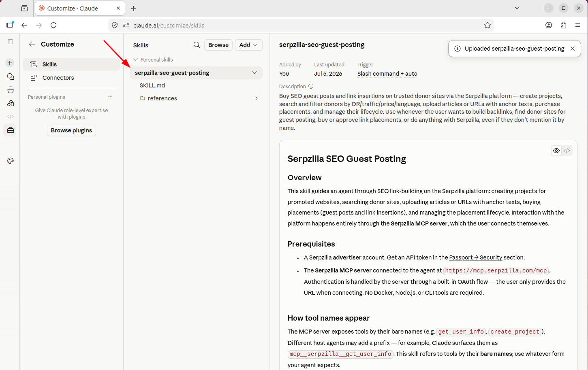Switch skill view to source code
The image size is (588, 370).
click(567, 151)
